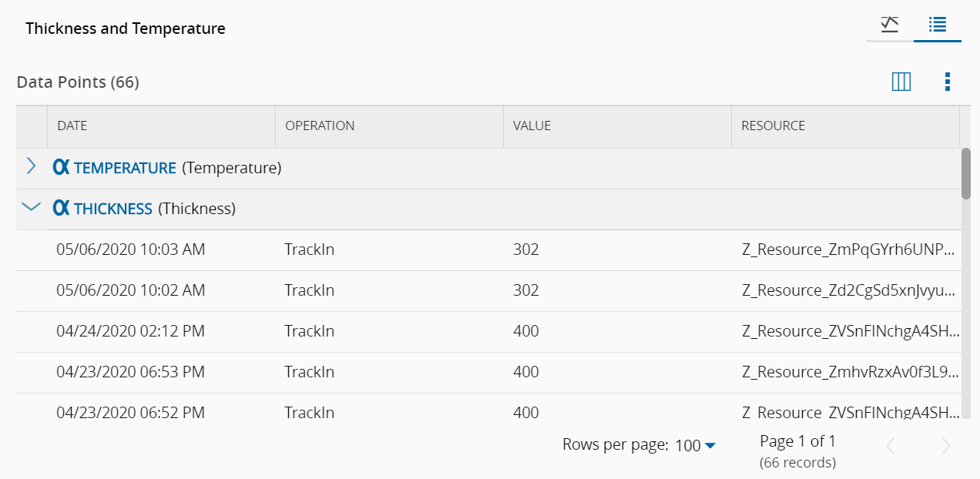Go to next page arrow
Image resolution: width=980 pixels, height=479 pixels.
click(946, 446)
